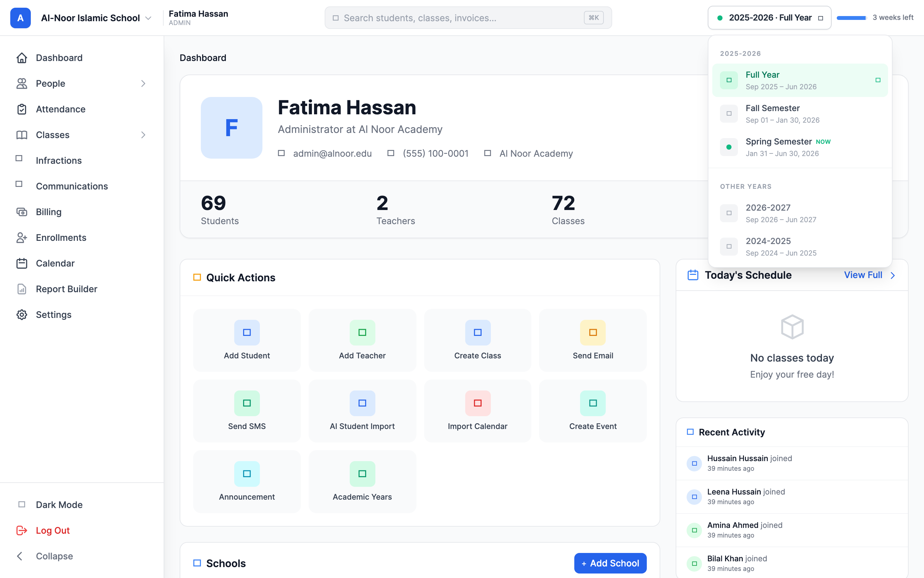
Task: Click the Report Builder file icon
Action: [22, 289]
